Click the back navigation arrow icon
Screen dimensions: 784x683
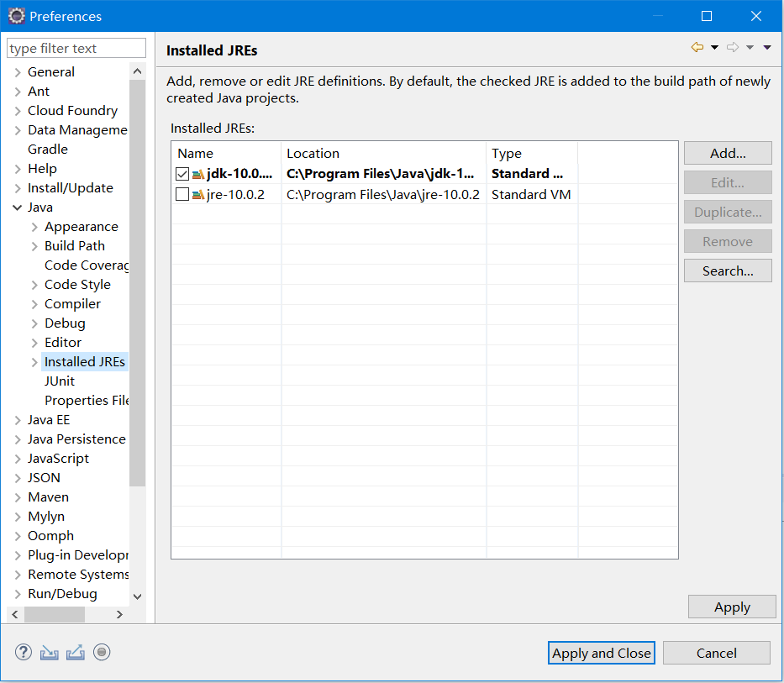697,48
